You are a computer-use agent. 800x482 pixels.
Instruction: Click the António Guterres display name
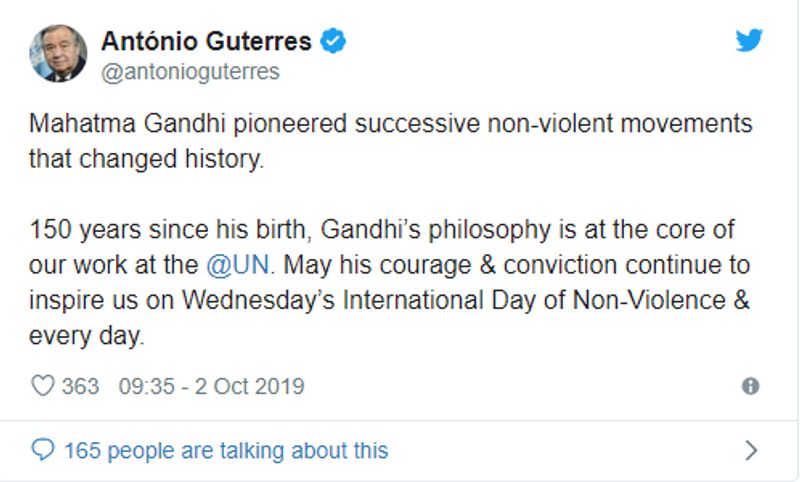tap(206, 42)
